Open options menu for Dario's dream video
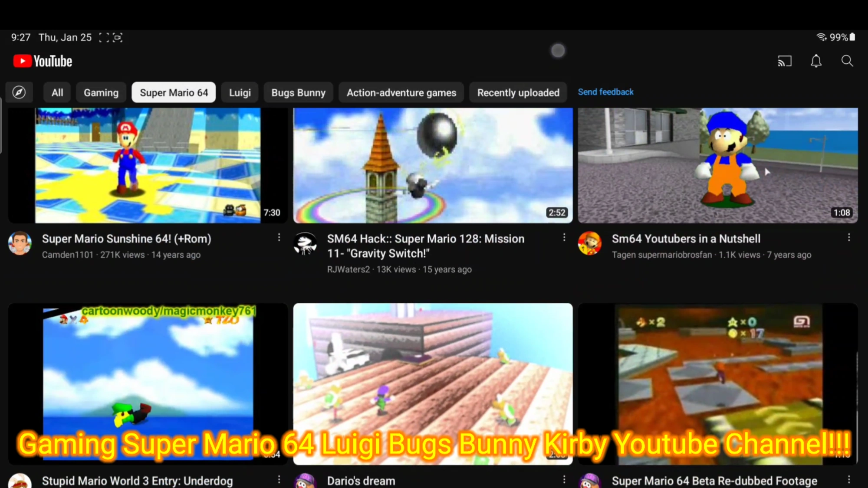 click(564, 479)
